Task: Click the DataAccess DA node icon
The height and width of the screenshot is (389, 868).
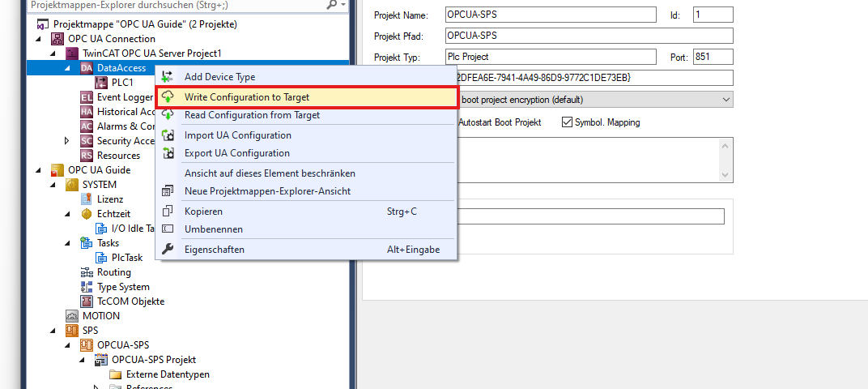Action: pyautogui.click(x=87, y=68)
